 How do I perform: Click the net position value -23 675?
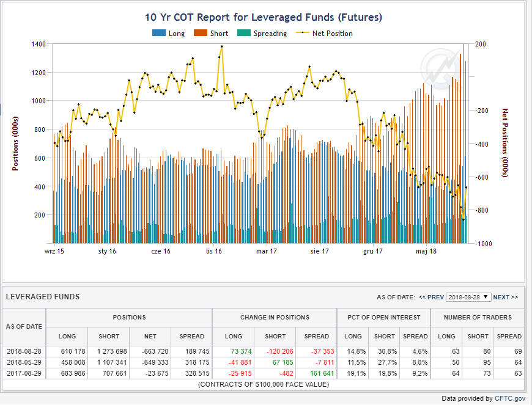[156, 373]
